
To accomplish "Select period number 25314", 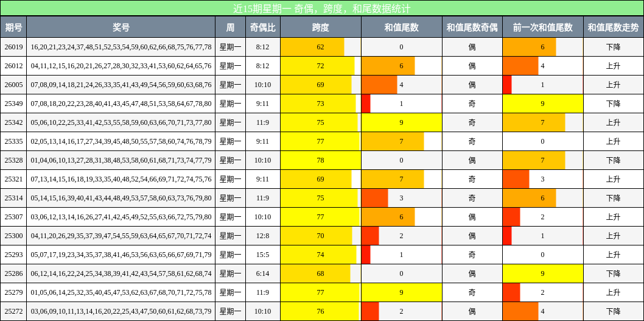I will point(13,198).
